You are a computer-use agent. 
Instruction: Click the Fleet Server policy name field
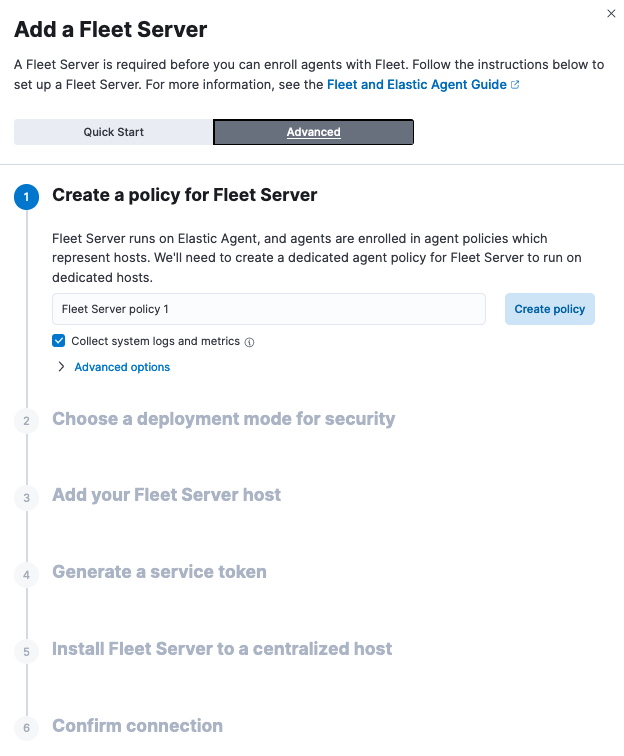point(268,309)
